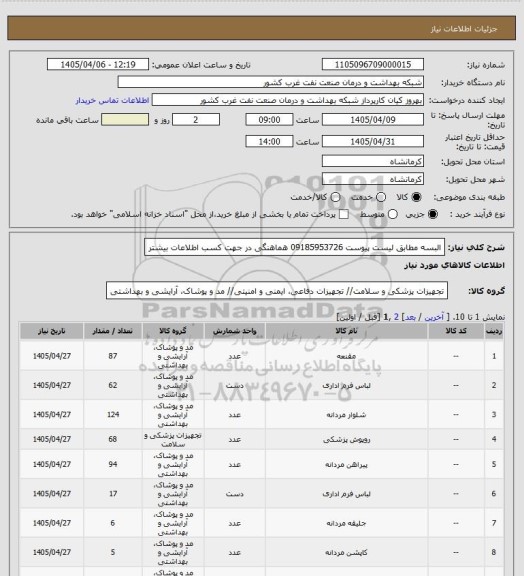Viewport: 524px width, 576px height.
Task: Click the واحد شمارش column header
Action: 234,331
